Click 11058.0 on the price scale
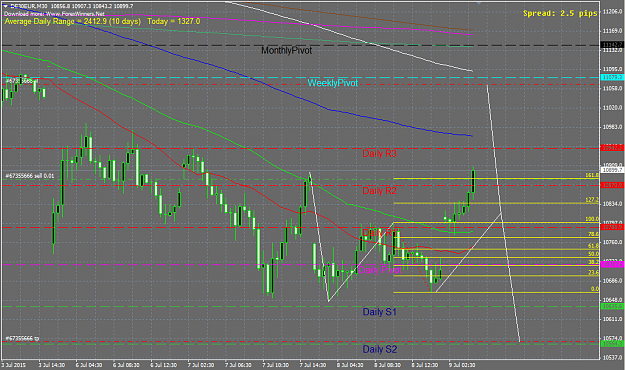Viewport: 625px width, 370px height. tap(613, 89)
